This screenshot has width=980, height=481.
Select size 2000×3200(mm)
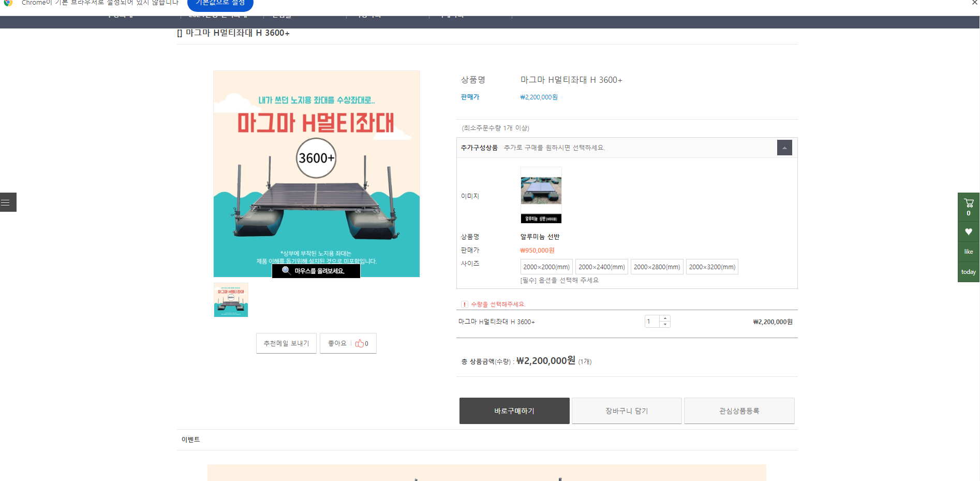click(x=712, y=267)
